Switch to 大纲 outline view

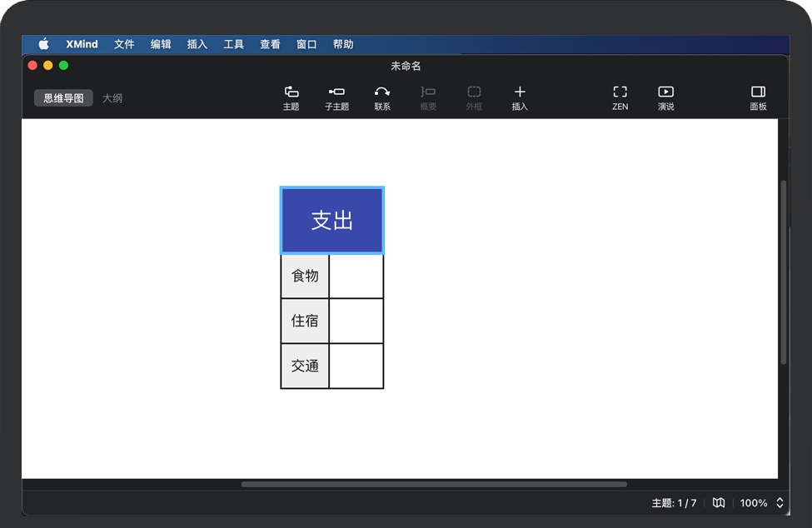click(x=112, y=98)
